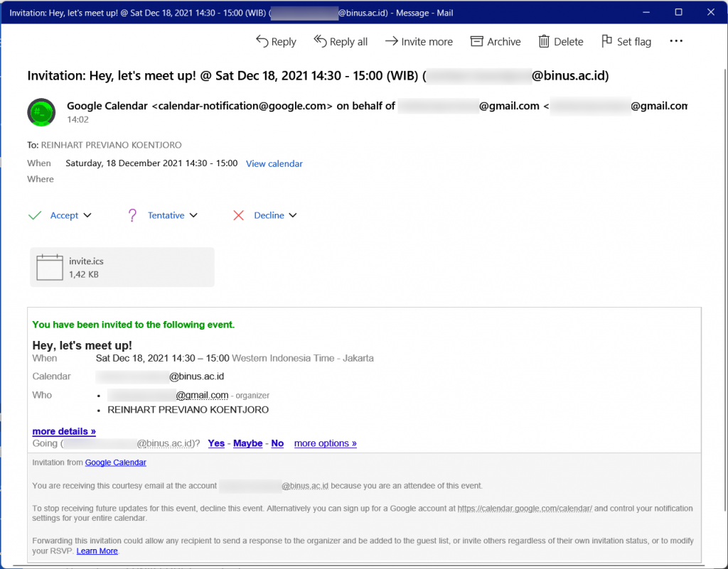This screenshot has width=728, height=569.
Task: Click the Reply arrow icon
Action: [262, 41]
